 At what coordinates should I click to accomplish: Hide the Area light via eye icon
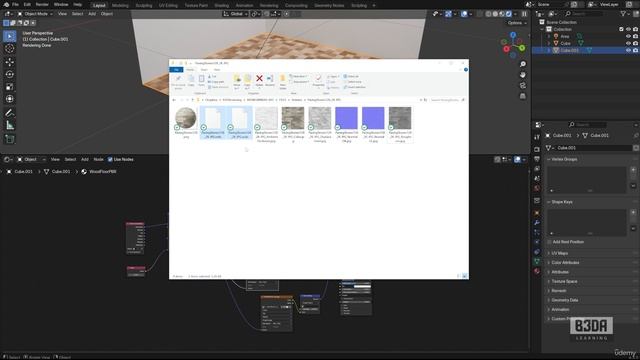tap(628, 36)
